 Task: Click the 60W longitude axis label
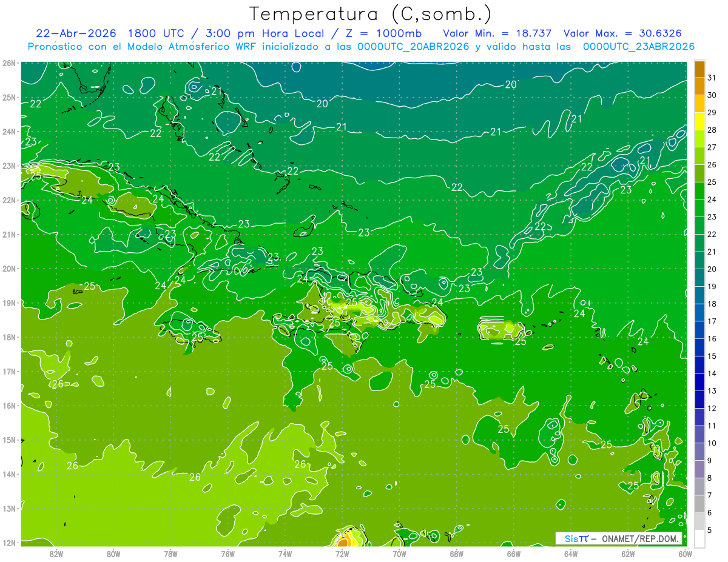[686, 553]
